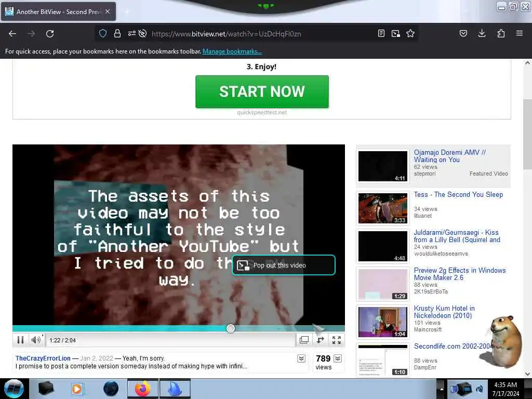
Task: Click the Secondlife.com 1:10 thumbnail
Action: pos(383,360)
